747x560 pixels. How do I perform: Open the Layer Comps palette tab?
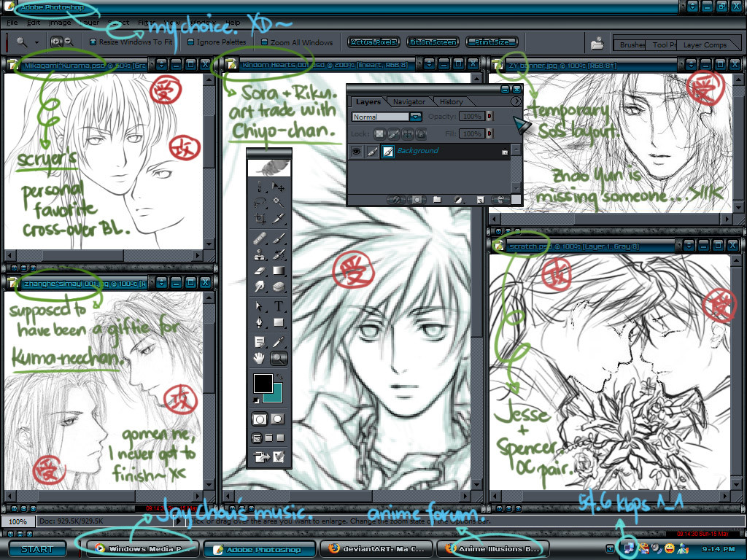[705, 44]
